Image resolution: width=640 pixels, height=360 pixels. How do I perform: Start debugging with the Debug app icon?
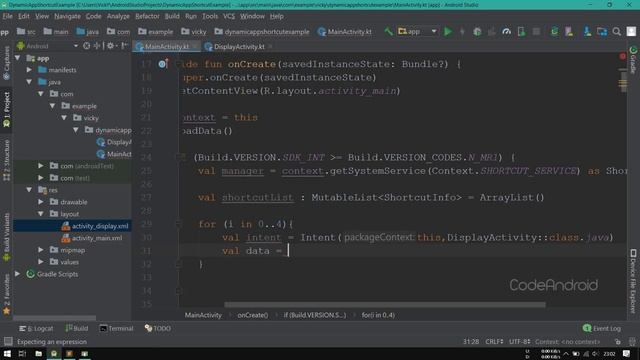click(477, 31)
